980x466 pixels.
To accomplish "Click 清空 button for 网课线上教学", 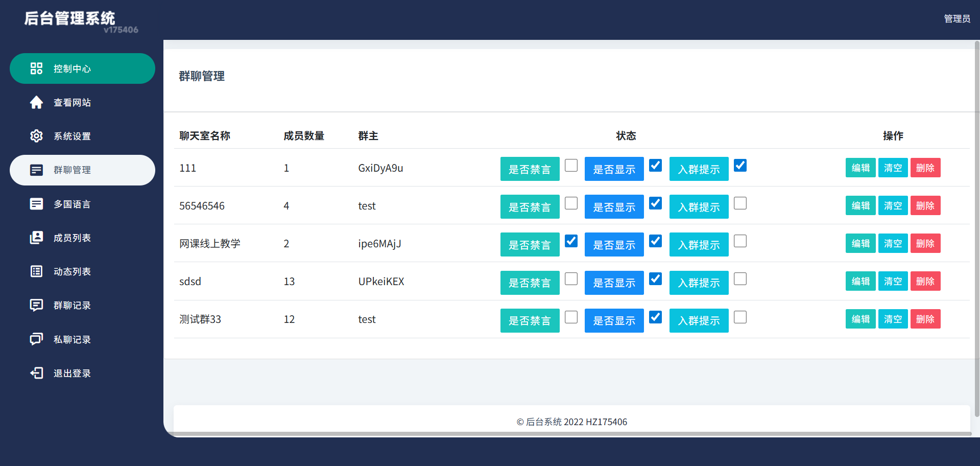I will click(x=892, y=244).
